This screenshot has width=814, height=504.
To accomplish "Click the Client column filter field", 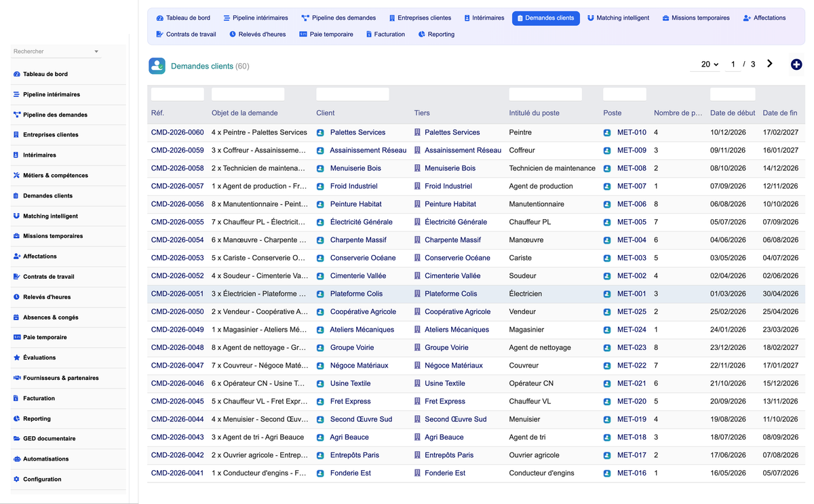I will (x=353, y=94).
